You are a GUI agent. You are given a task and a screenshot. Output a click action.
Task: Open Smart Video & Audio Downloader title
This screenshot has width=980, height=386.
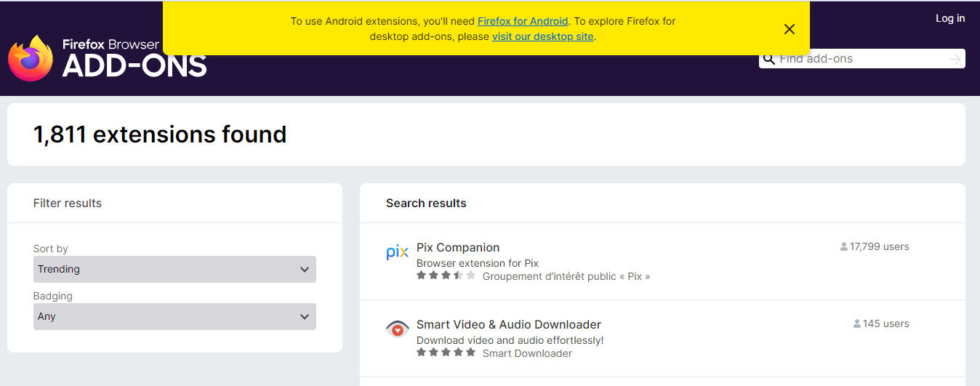(x=508, y=324)
